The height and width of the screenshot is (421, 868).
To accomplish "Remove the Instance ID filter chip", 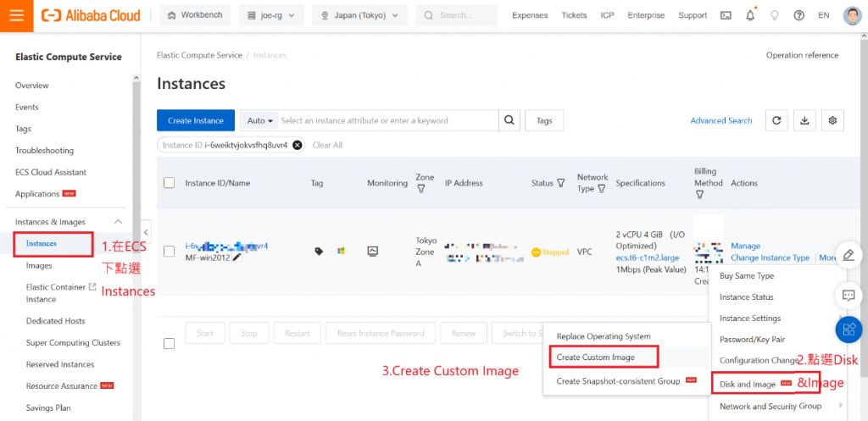I will [298, 145].
